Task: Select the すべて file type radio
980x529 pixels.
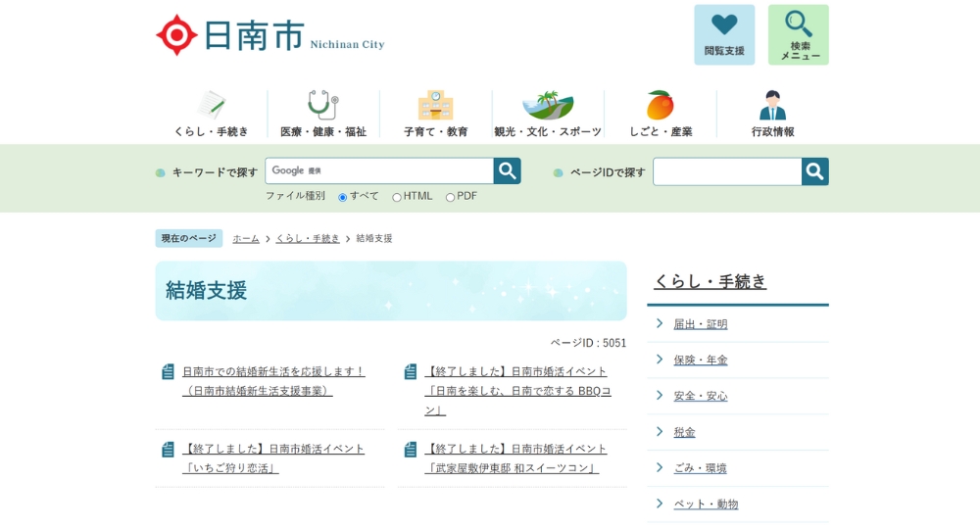Action: point(343,197)
